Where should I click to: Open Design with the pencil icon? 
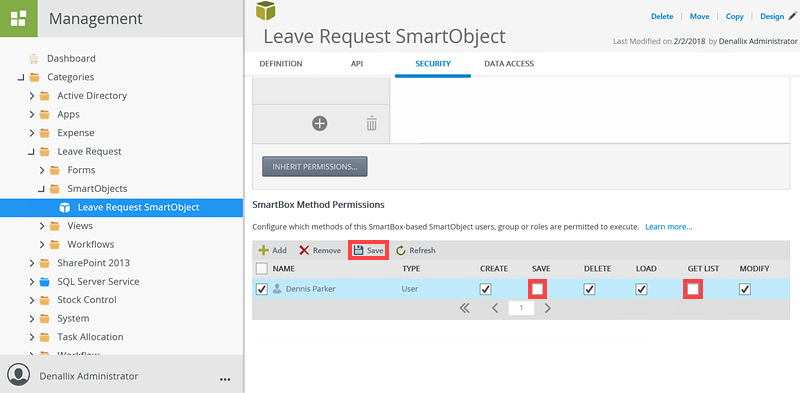point(792,16)
